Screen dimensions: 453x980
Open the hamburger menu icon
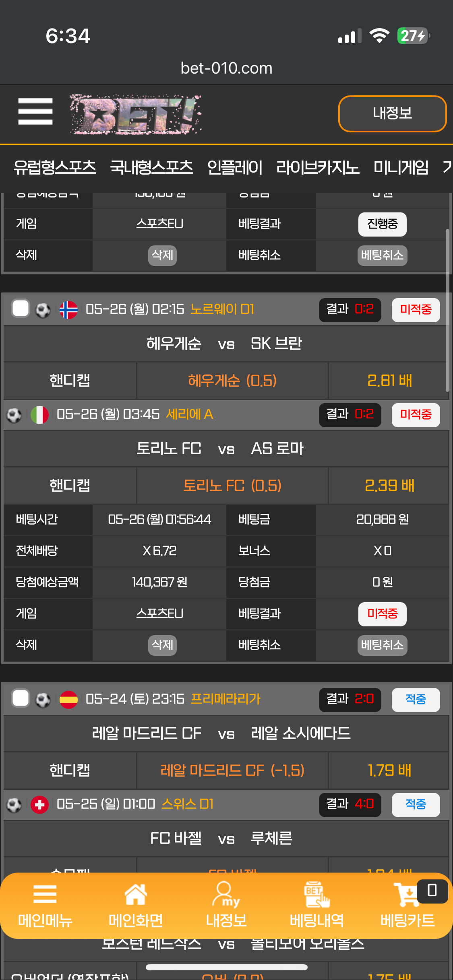35,111
